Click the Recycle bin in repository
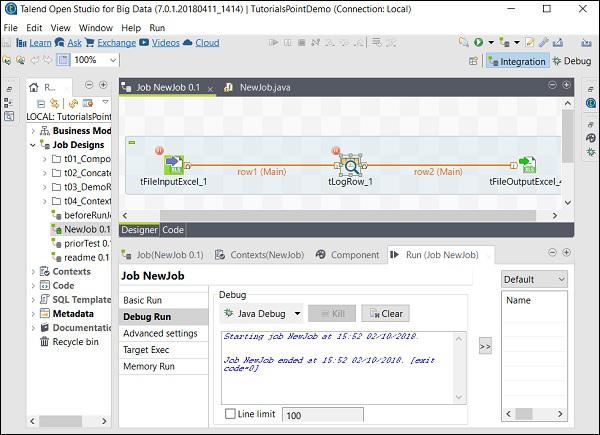Image resolution: width=600 pixels, height=435 pixels. click(75, 342)
